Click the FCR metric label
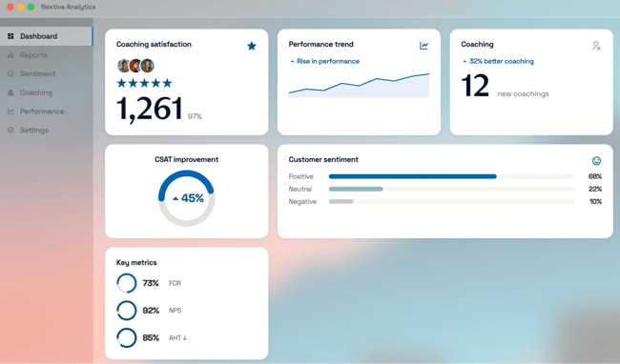 (x=175, y=283)
